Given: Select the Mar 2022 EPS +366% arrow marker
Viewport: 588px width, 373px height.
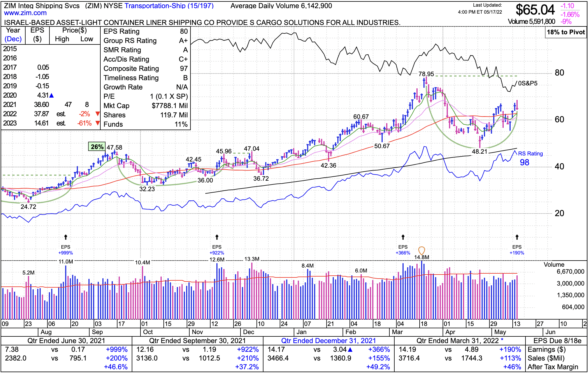Looking at the screenshot, I should [x=403, y=237].
